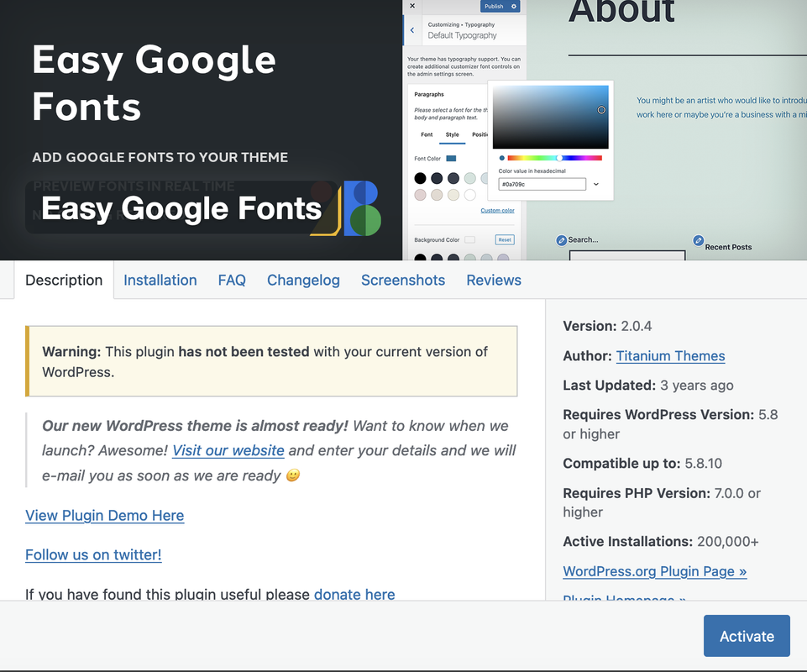Screen dimensions: 807x672
Task: Select the black font color swatch
Action: (x=420, y=178)
